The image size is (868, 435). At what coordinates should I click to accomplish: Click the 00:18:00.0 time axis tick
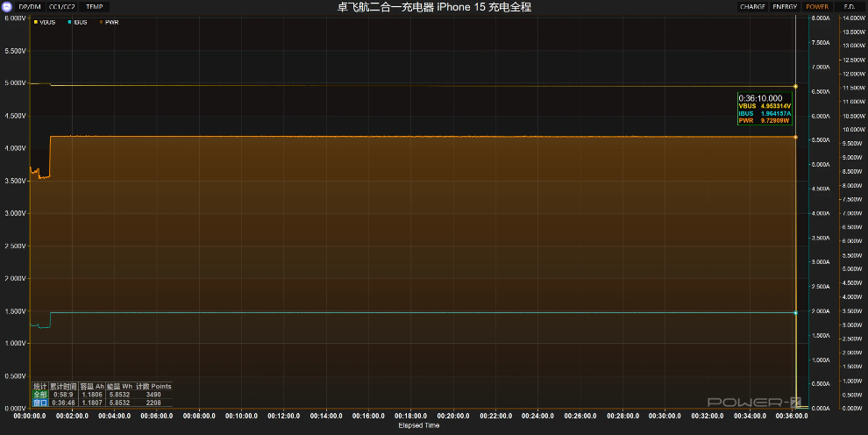click(410, 416)
